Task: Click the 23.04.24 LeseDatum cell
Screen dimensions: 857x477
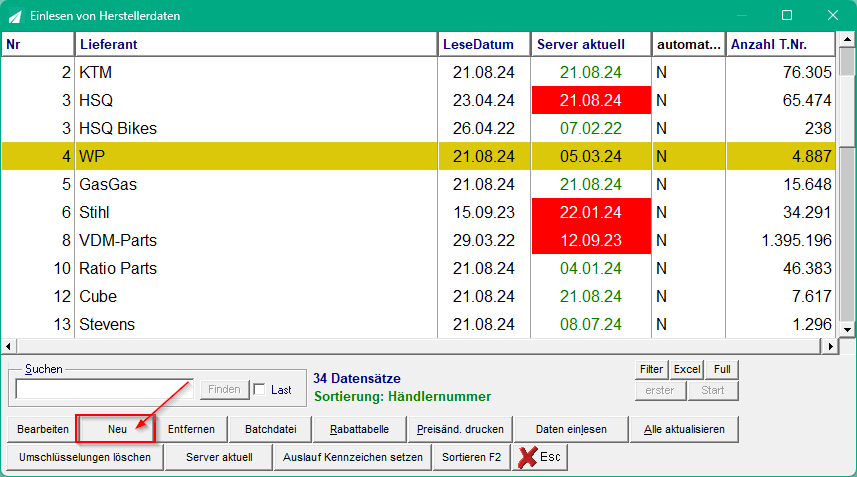Action: pos(484,101)
